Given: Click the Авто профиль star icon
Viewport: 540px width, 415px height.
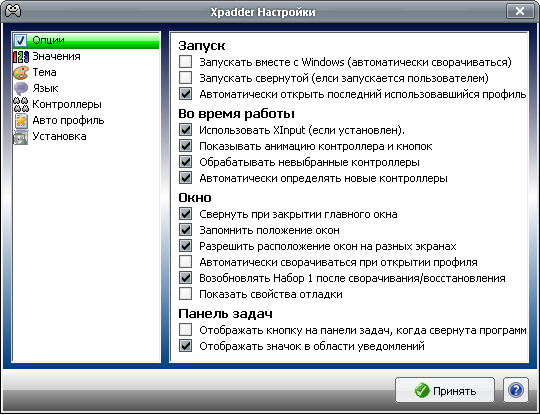Looking at the screenshot, I should (x=21, y=121).
